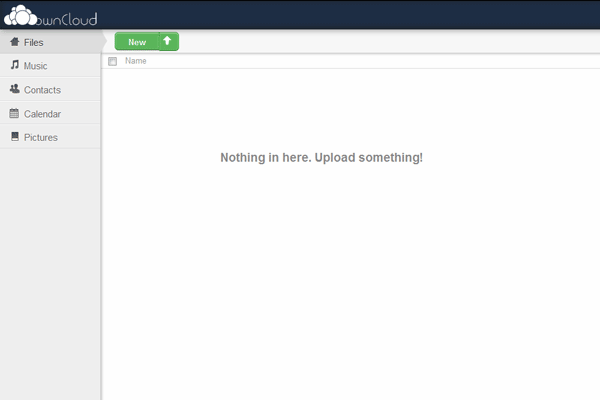600x400 pixels.
Task: Click the picture icon beside Pictures
Action: pyautogui.click(x=14, y=137)
